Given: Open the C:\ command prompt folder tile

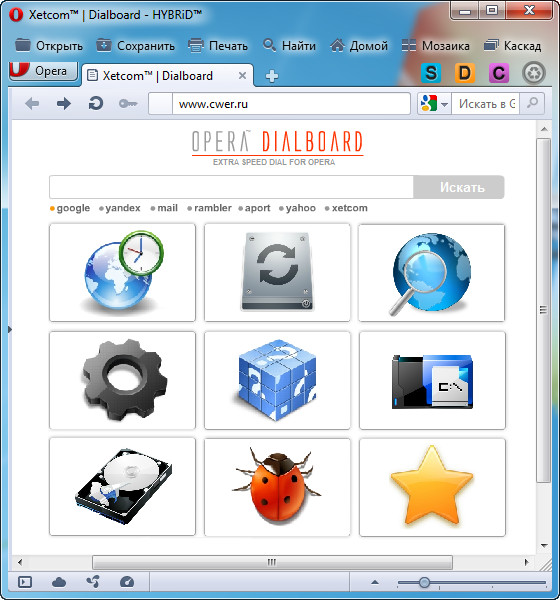Looking at the screenshot, I should coord(432,380).
